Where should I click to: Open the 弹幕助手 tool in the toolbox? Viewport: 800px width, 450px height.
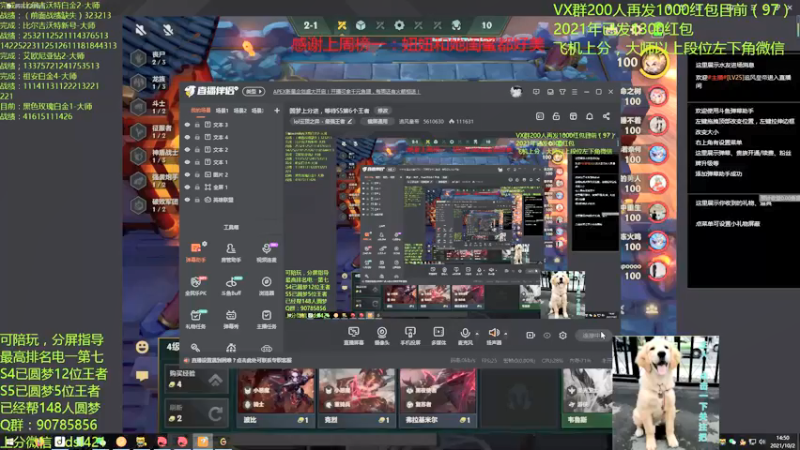195,252
